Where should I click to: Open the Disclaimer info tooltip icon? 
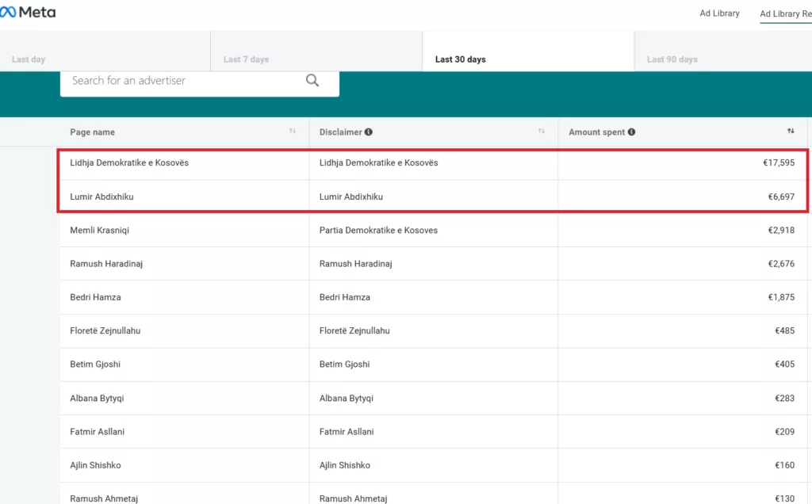pyautogui.click(x=368, y=132)
